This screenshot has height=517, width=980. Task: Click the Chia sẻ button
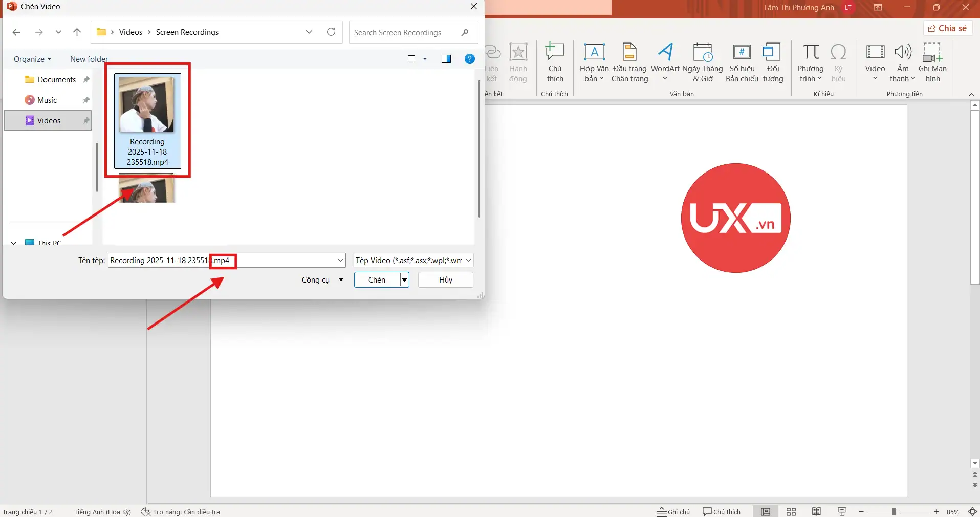(947, 28)
